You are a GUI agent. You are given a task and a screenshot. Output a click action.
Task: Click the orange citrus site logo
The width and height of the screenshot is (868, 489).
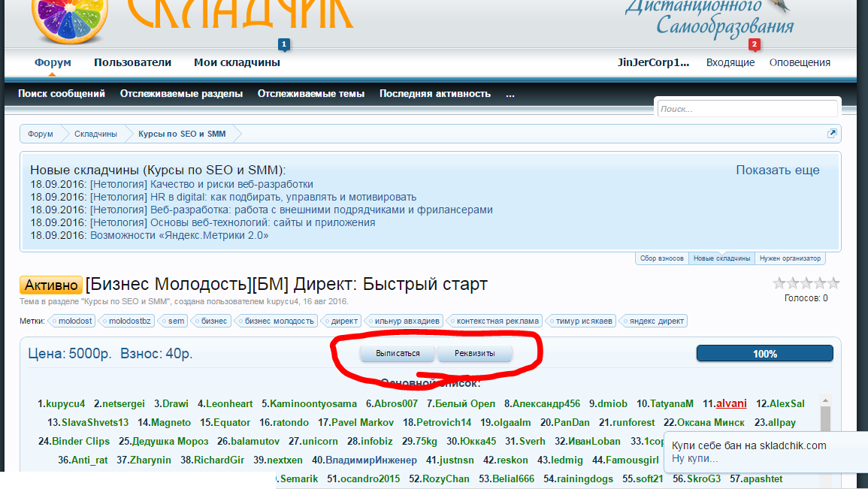(69, 21)
